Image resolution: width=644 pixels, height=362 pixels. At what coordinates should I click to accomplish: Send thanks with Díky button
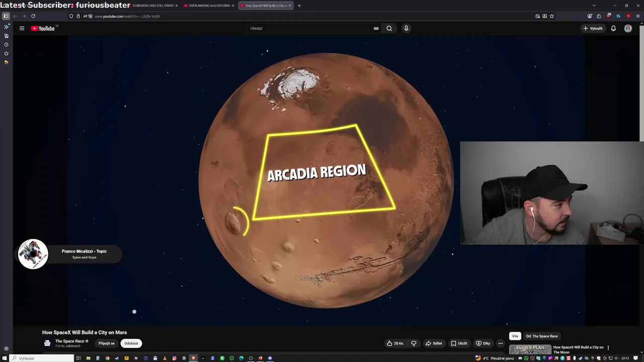coord(483,343)
